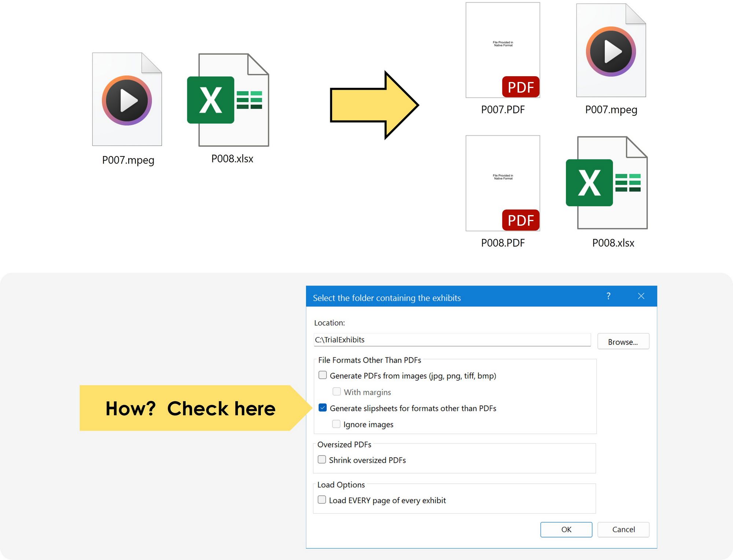Click the Browse button for exhibit location
This screenshot has height=560, width=733.
click(x=623, y=342)
